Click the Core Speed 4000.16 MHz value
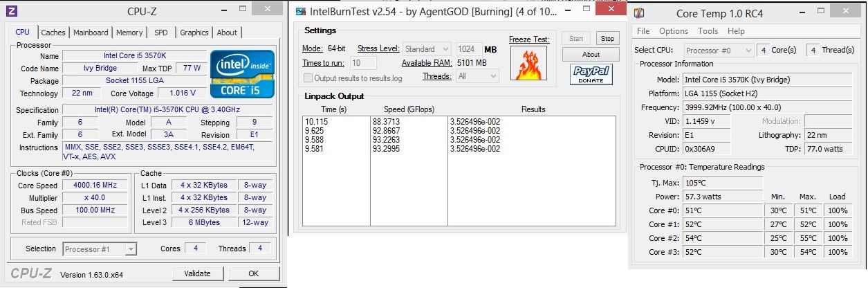Viewport: 868px width, 288px height. click(x=95, y=185)
